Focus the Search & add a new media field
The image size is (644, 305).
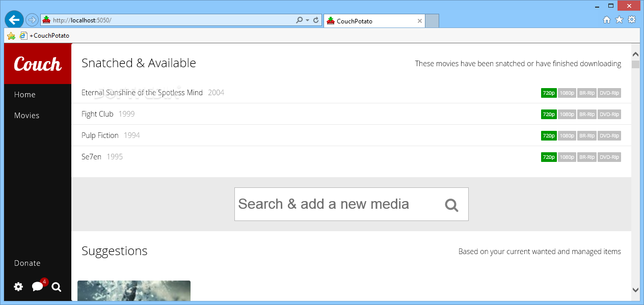351,204
